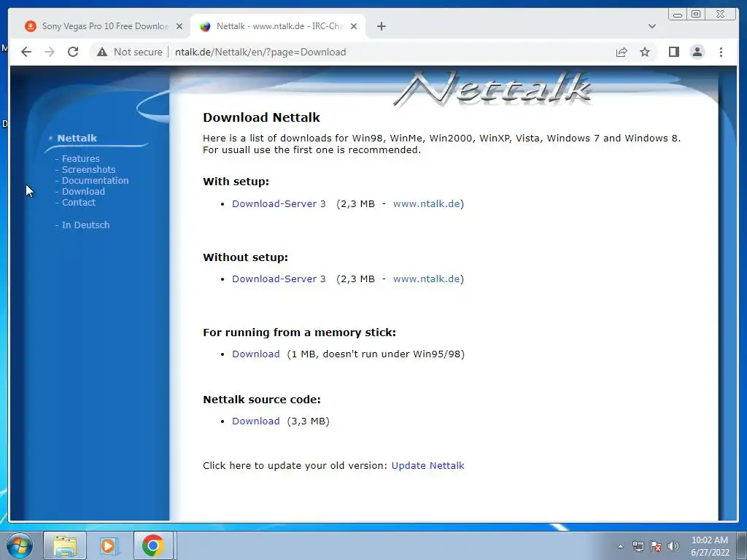This screenshot has height=560, width=747.
Task: Open the Screenshots sidebar page
Action: (88, 169)
